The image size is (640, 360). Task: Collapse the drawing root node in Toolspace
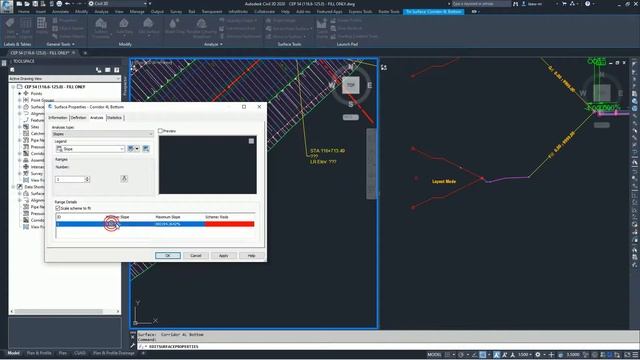tap(13, 87)
